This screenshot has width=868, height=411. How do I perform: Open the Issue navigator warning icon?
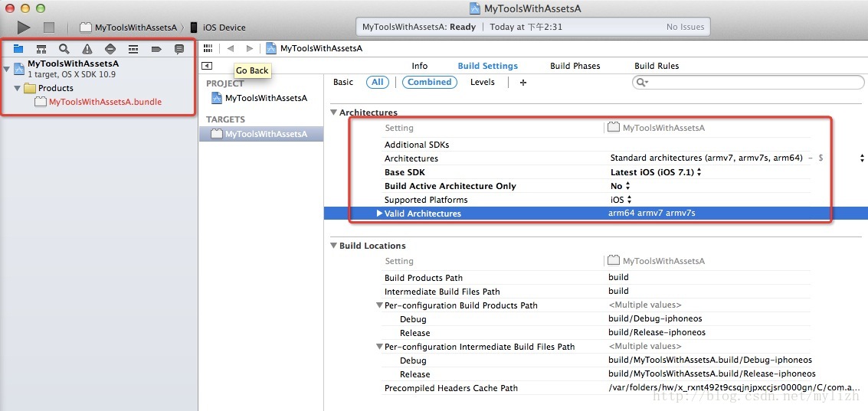87,49
